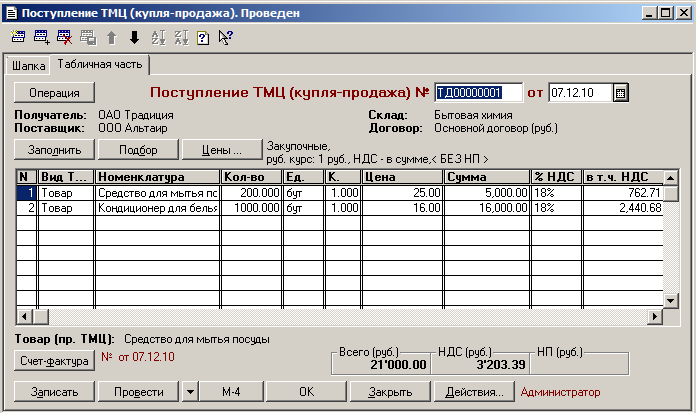696x413 pixels.
Task: Click the document number field ТД00000001
Action: click(478, 93)
